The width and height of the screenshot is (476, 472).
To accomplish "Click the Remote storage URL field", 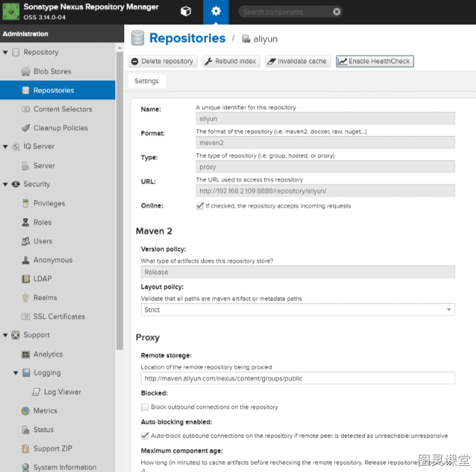I will 298,378.
